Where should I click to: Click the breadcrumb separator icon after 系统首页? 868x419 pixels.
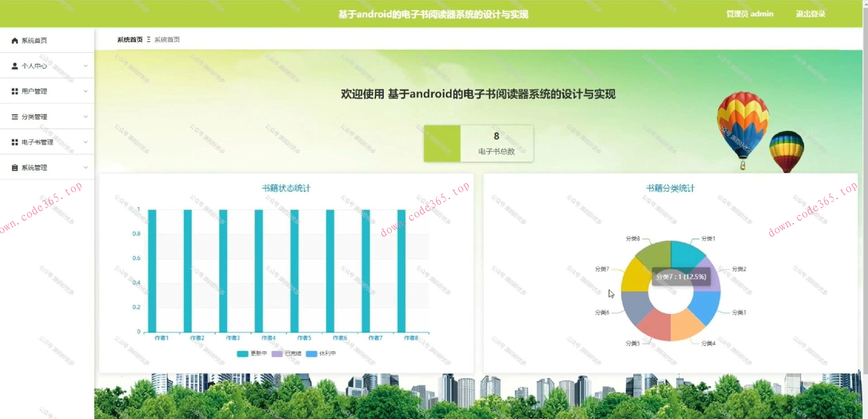click(148, 40)
